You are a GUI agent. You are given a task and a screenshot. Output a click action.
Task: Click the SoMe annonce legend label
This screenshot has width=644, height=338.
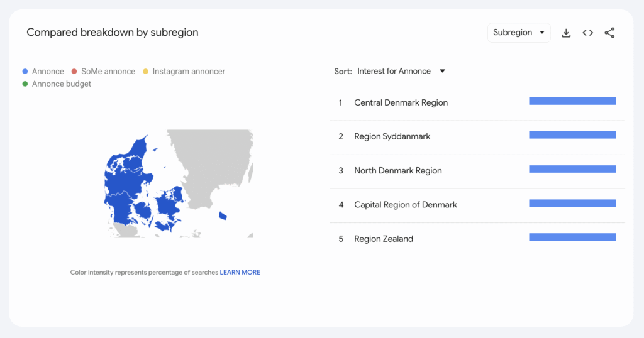click(108, 72)
